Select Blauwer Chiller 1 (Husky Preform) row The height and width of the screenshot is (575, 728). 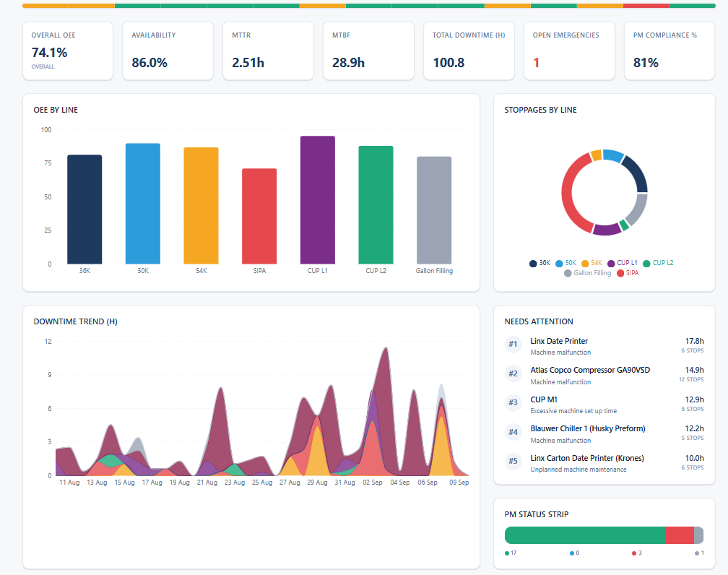tap(604, 434)
